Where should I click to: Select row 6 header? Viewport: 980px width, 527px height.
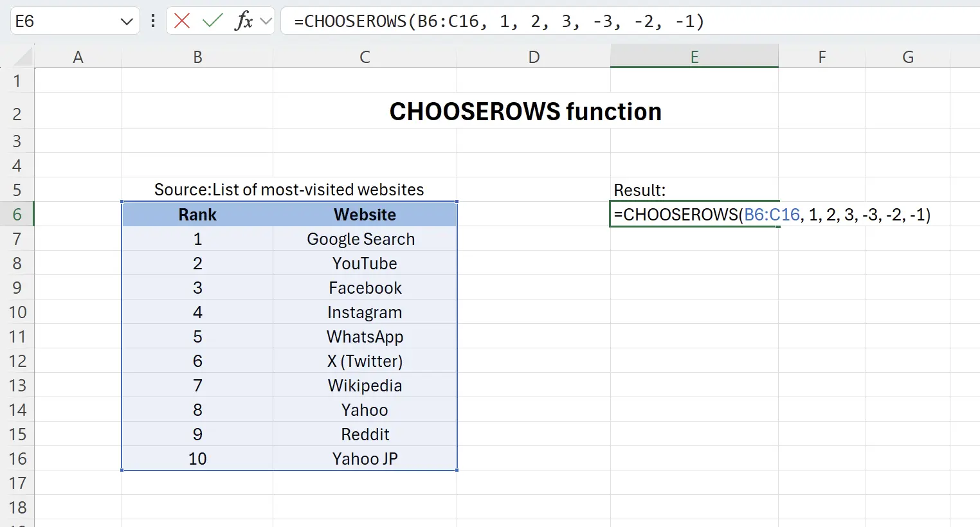(x=17, y=214)
